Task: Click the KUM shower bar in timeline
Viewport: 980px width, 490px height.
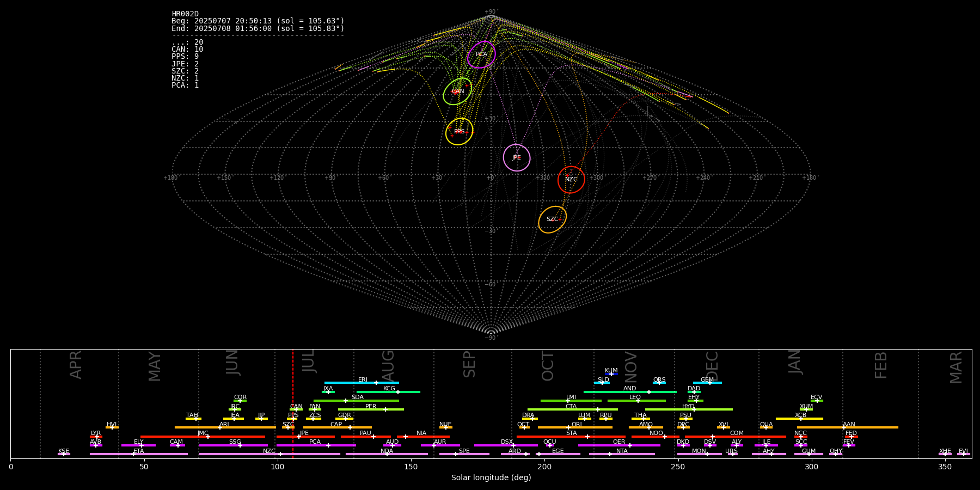Action: point(611,374)
